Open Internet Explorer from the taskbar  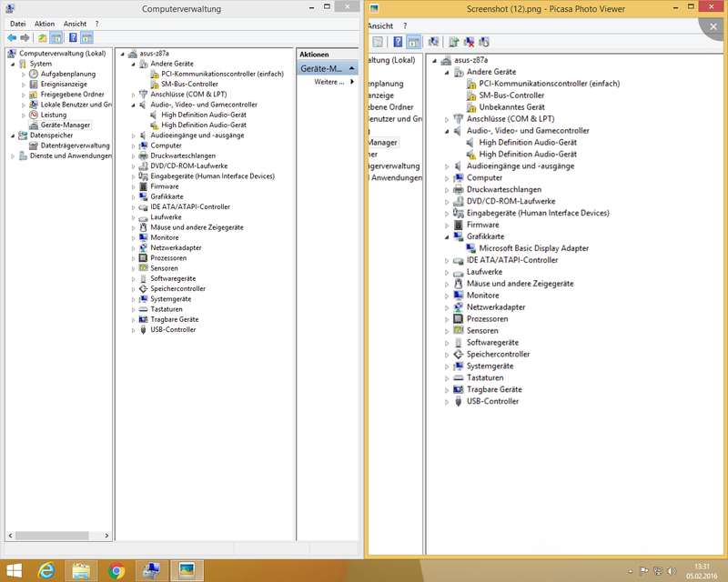coord(45,570)
